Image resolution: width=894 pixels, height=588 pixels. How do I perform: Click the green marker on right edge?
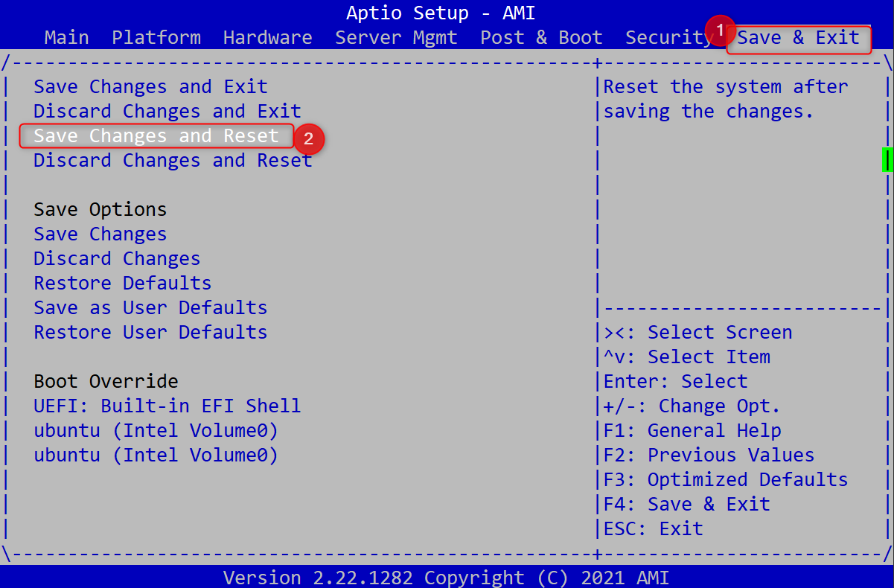pyautogui.click(x=887, y=160)
